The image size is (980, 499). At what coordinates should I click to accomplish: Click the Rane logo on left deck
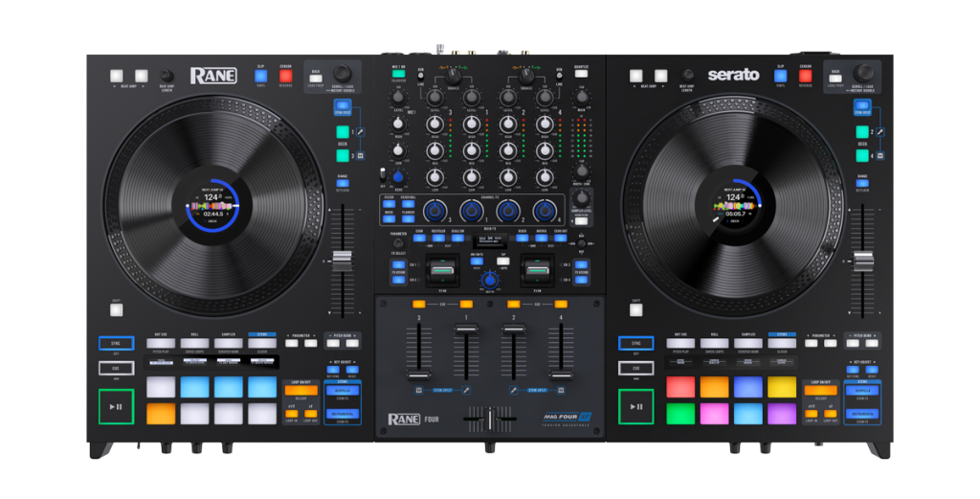click(212, 75)
